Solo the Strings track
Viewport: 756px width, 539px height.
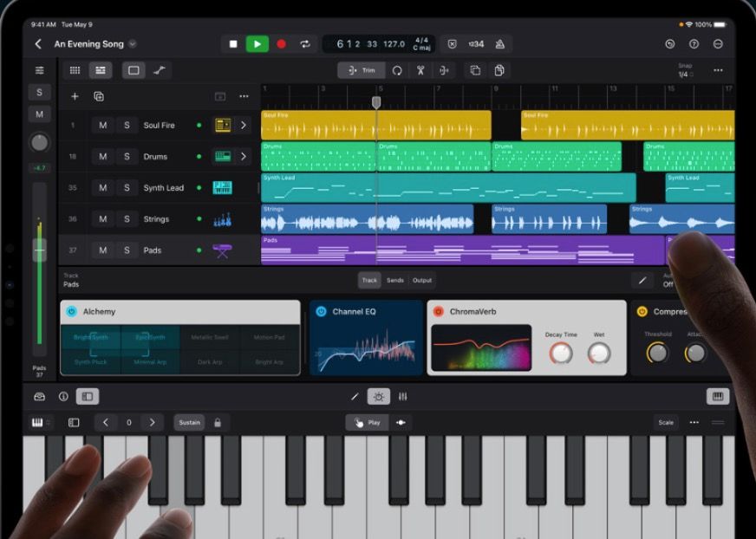127,219
